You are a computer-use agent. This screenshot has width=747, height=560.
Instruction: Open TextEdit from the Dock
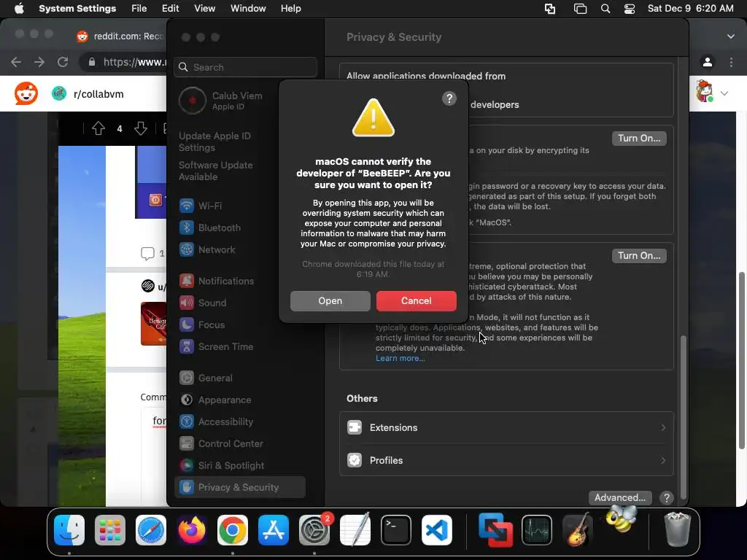click(x=355, y=530)
